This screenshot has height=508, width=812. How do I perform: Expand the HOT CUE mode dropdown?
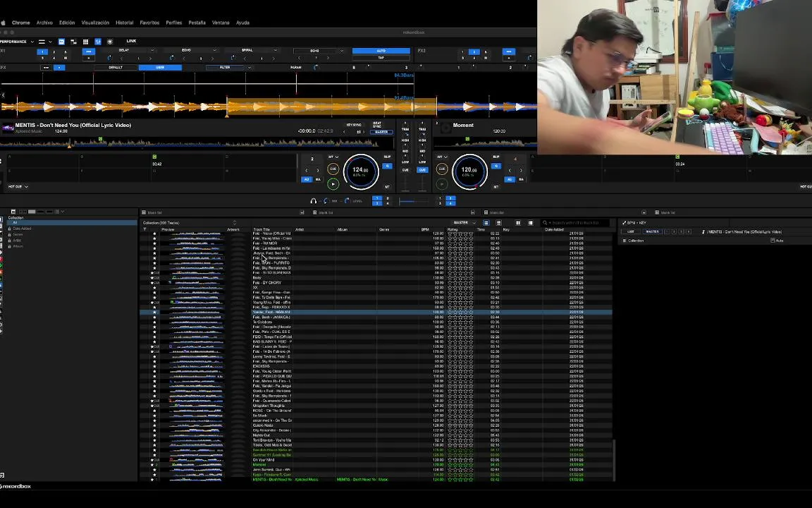click(x=18, y=186)
